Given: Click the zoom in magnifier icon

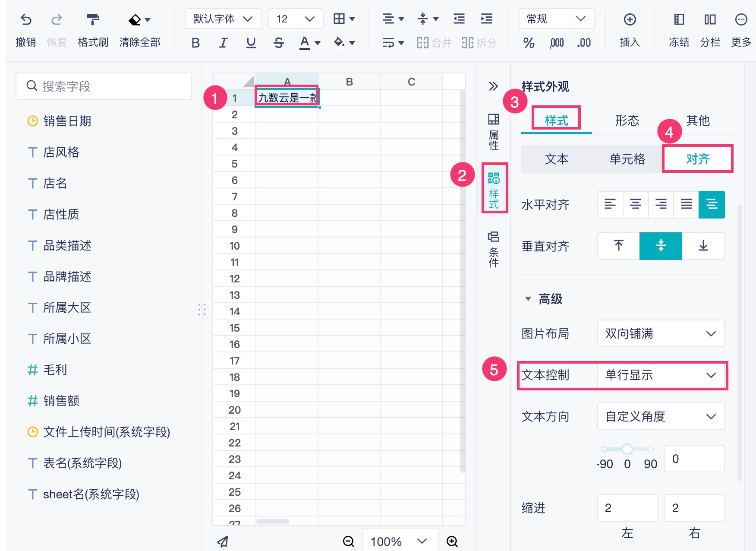Looking at the screenshot, I should pos(452,541).
